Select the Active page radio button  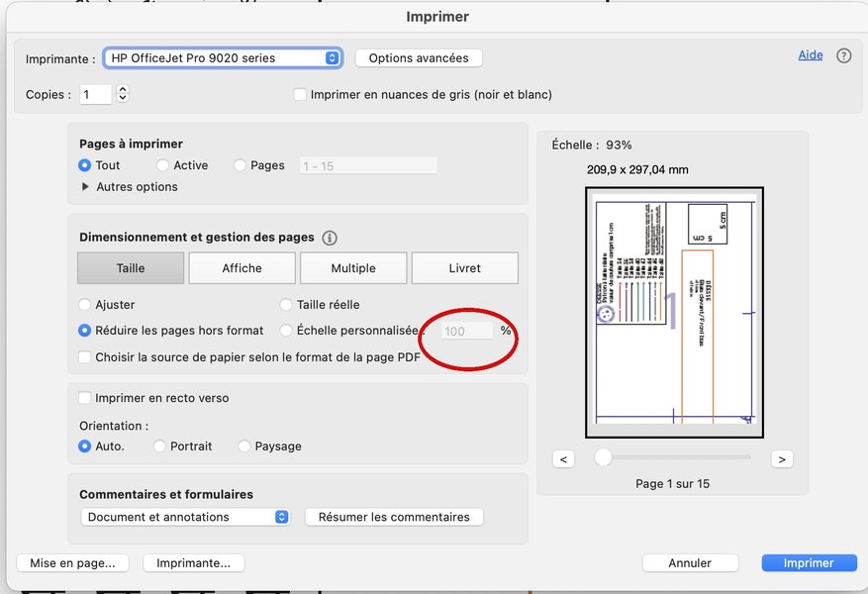click(x=162, y=165)
